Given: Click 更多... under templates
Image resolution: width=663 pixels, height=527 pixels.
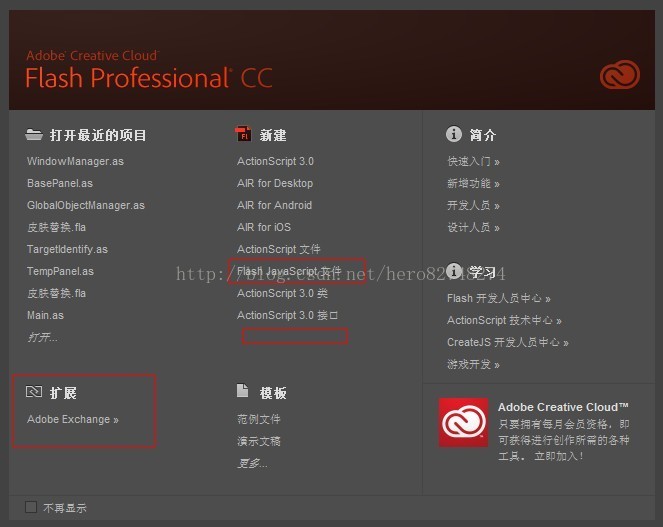Looking at the screenshot, I should [x=252, y=463].
